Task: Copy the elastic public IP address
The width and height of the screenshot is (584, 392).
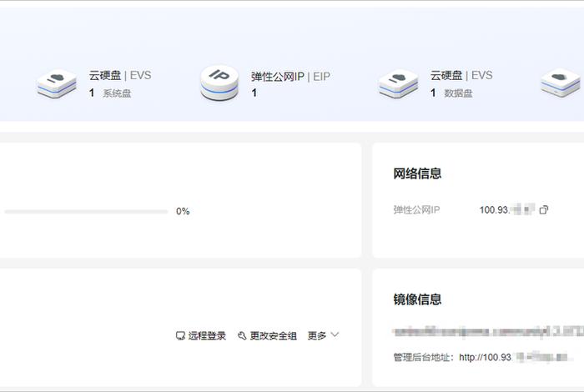Action: click(x=544, y=210)
